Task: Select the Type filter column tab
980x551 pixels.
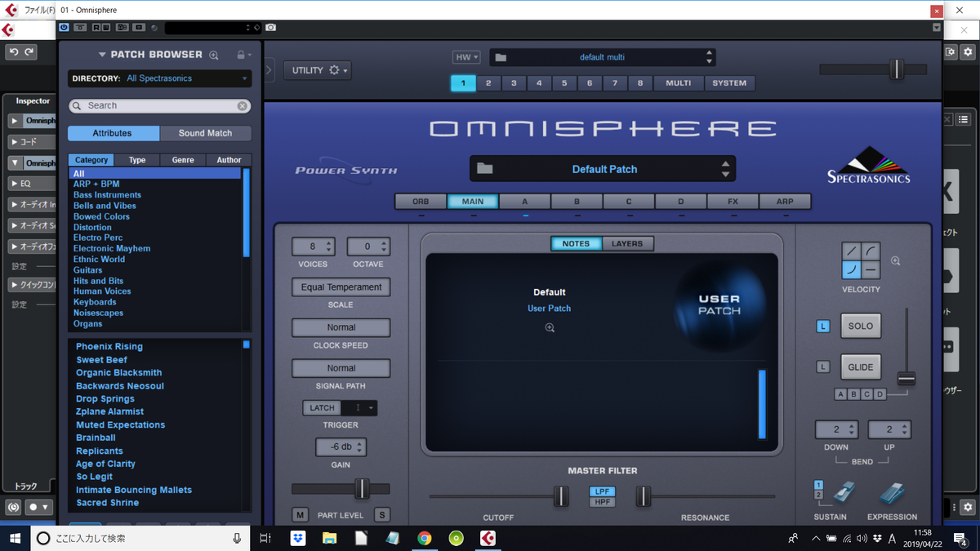Action: pyautogui.click(x=137, y=160)
